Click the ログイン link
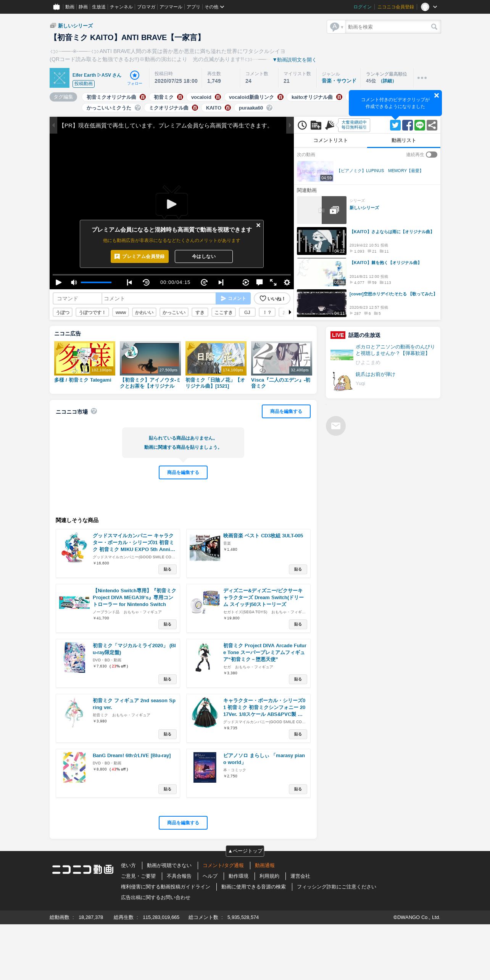Screen dimensions: 490x980 [x=363, y=7]
